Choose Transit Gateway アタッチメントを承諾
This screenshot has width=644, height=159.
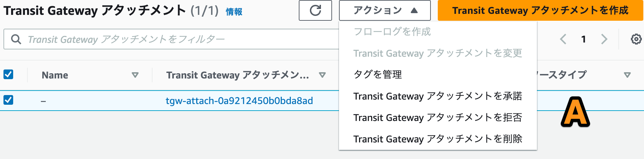click(438, 96)
